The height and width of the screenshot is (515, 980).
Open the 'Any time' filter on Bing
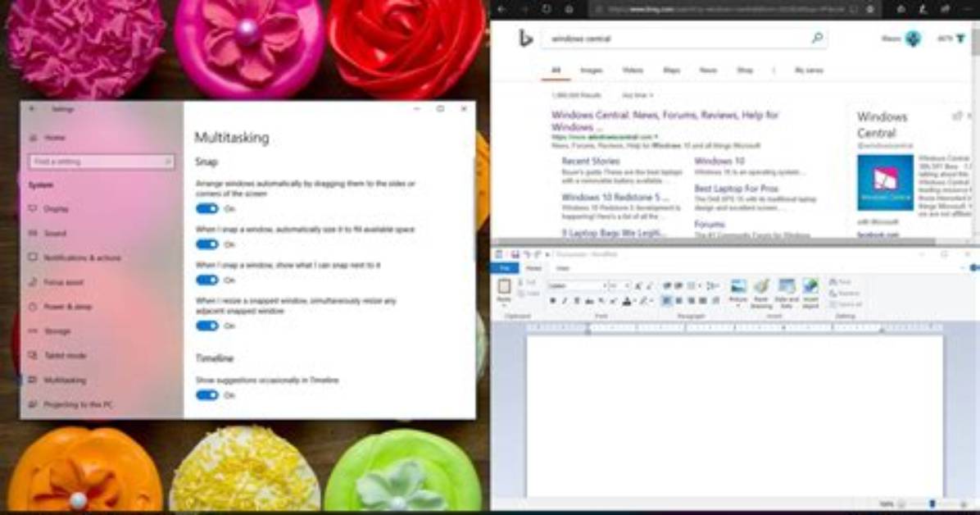coord(637,95)
